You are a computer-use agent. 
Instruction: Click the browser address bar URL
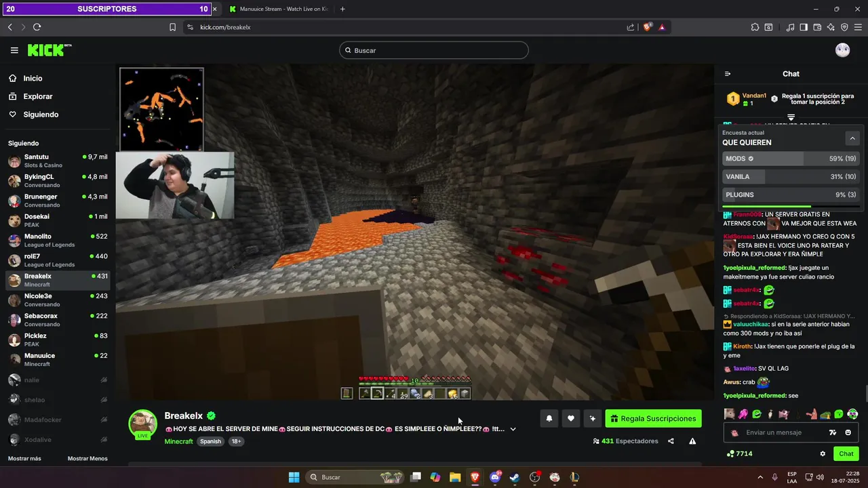tap(226, 27)
